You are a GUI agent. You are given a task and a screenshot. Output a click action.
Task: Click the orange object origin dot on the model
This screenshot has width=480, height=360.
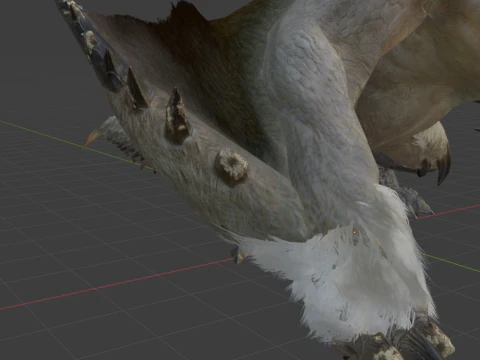click(355, 232)
